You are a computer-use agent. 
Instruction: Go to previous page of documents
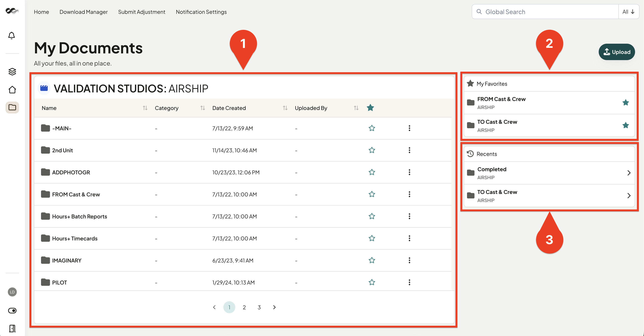214,307
